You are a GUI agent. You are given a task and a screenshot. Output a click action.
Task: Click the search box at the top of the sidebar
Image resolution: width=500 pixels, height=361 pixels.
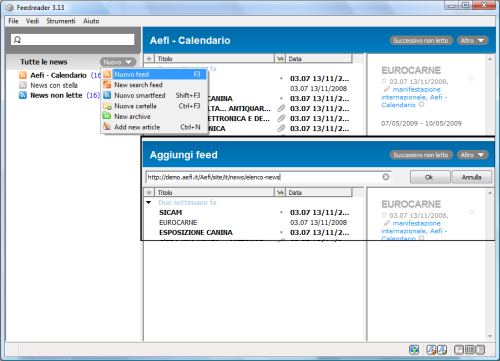72,40
